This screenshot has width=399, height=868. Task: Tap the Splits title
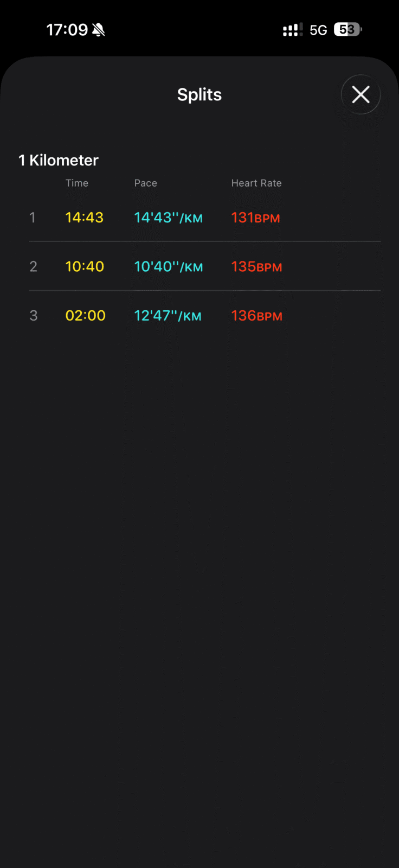200,95
